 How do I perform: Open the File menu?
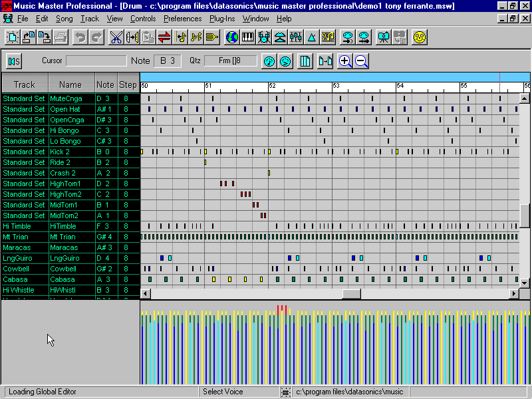pos(23,19)
